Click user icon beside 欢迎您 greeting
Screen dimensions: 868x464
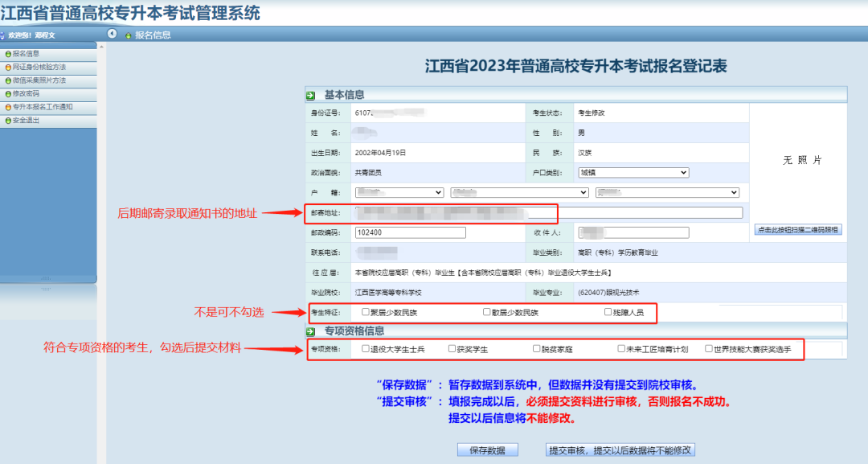click(x=2, y=35)
